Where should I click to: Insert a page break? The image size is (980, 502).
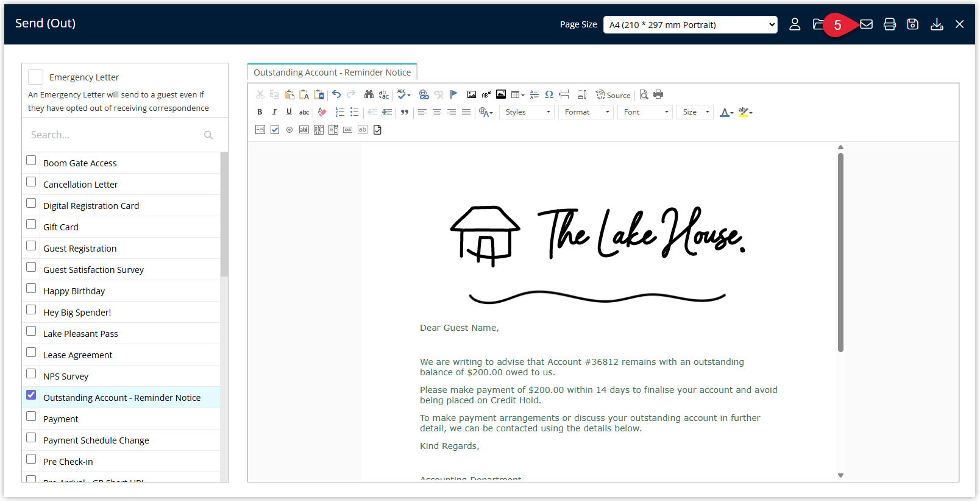564,94
